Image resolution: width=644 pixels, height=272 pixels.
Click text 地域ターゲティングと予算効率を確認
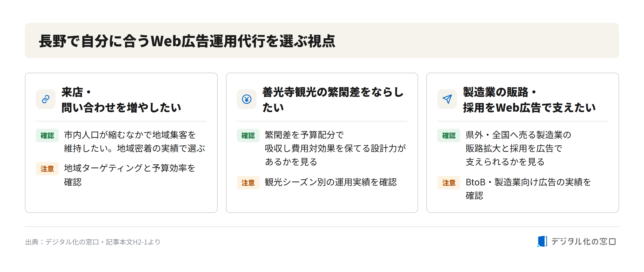pos(130,175)
